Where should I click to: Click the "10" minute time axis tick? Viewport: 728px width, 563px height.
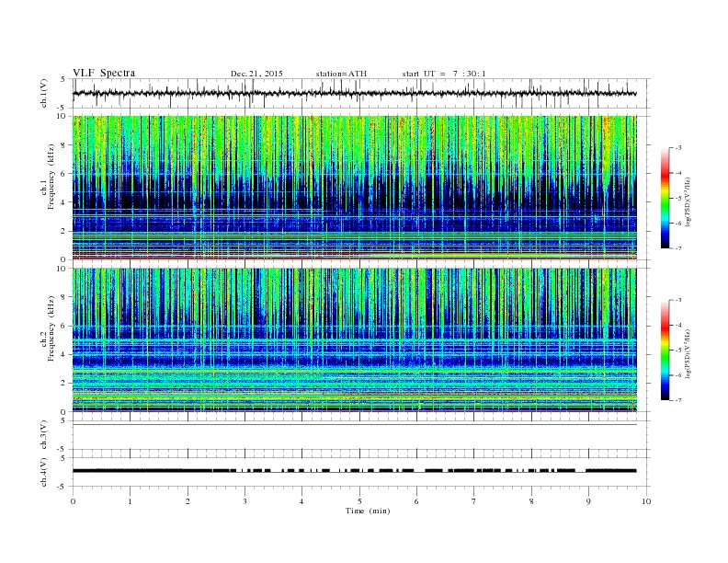click(646, 501)
